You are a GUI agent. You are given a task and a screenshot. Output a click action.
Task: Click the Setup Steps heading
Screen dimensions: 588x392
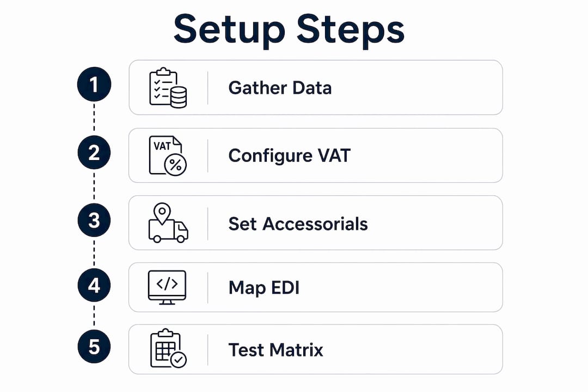point(289,30)
